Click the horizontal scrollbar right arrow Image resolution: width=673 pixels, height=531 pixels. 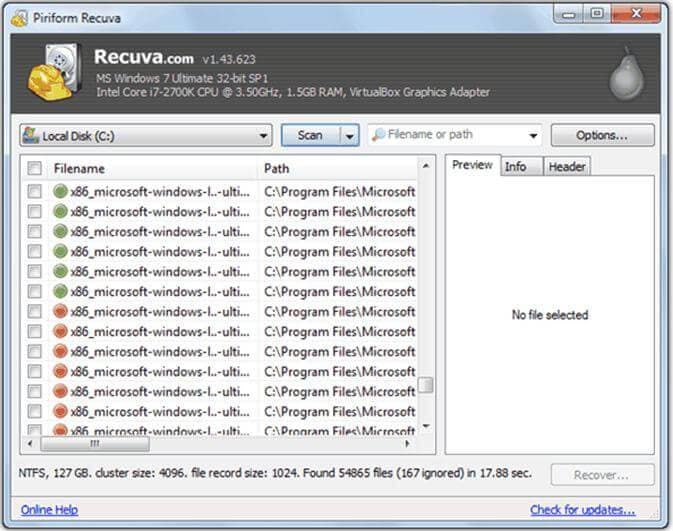[x=407, y=443]
